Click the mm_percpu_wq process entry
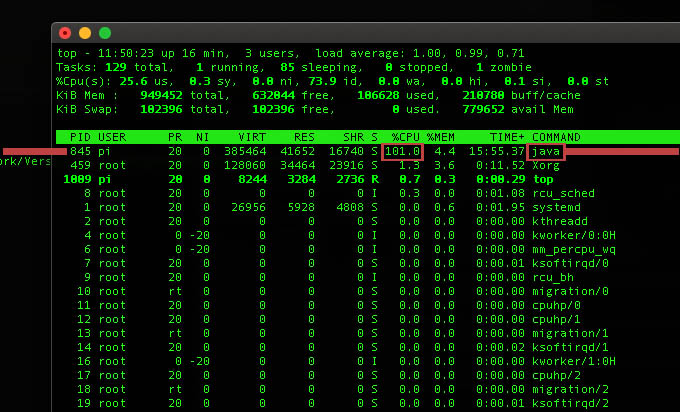 point(571,249)
